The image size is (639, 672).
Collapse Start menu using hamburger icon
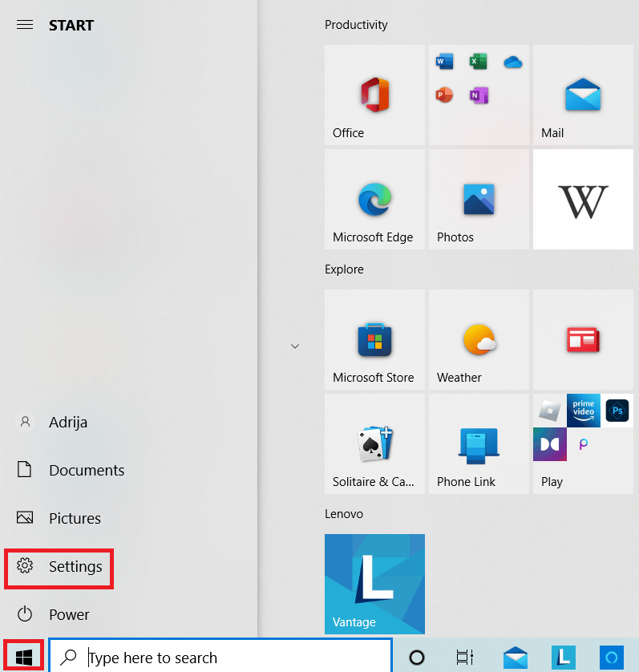(25, 25)
